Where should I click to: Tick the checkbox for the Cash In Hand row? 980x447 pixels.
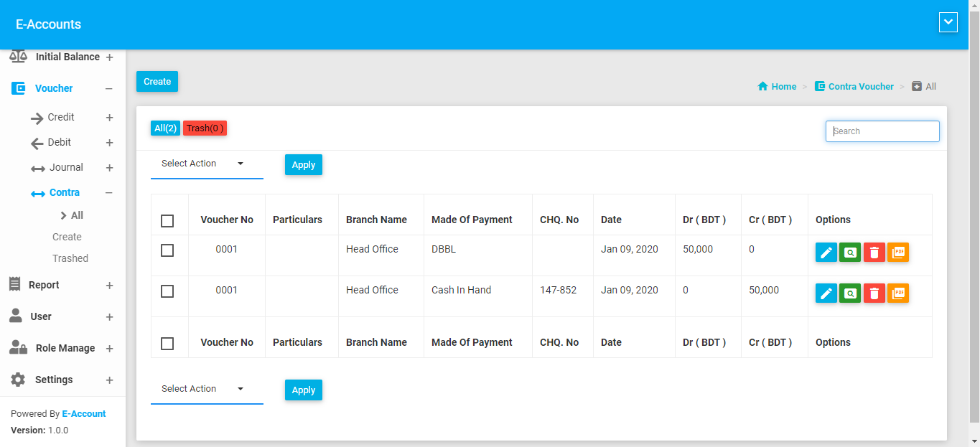(x=167, y=291)
